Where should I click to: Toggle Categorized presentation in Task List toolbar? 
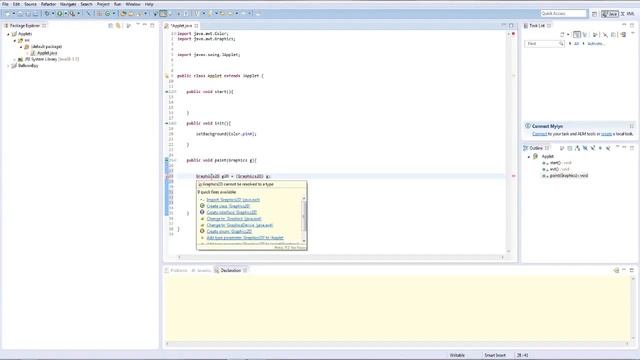(577, 35)
